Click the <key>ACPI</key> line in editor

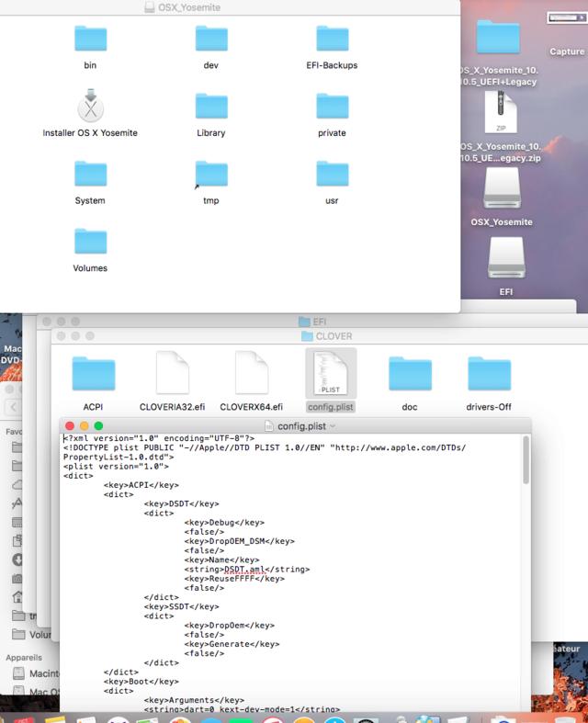pos(141,485)
